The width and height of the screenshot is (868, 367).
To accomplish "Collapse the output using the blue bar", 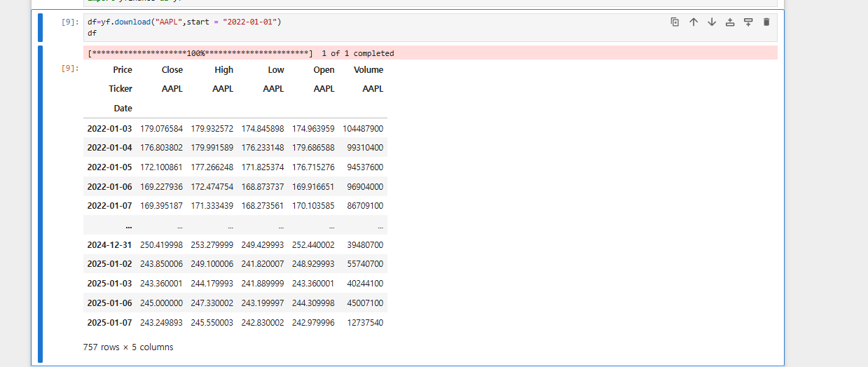I will [40, 204].
